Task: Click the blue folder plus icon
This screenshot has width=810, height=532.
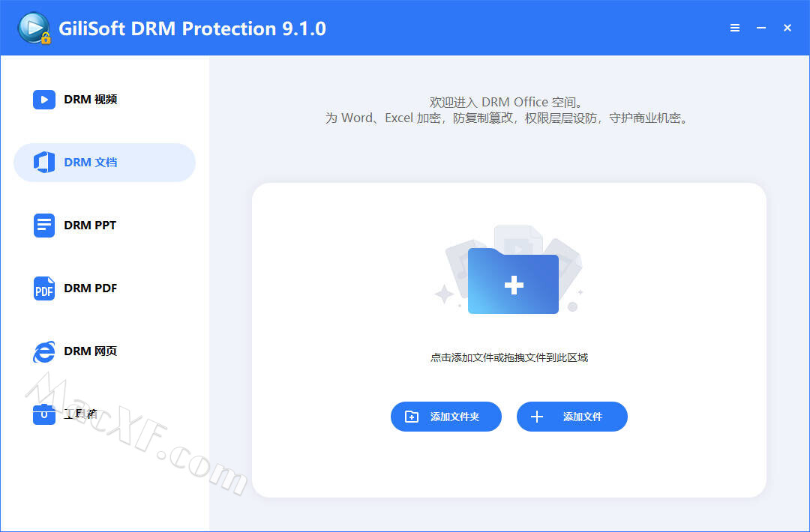Action: tap(513, 281)
